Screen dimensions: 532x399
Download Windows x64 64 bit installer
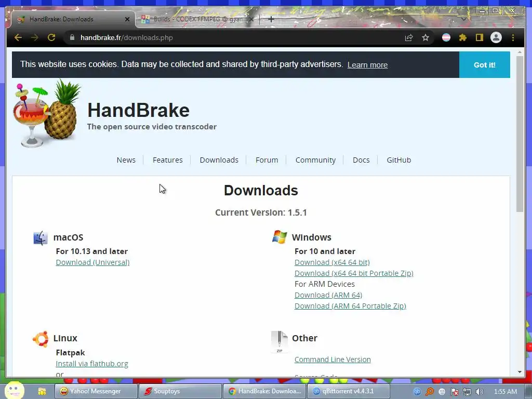(332, 262)
